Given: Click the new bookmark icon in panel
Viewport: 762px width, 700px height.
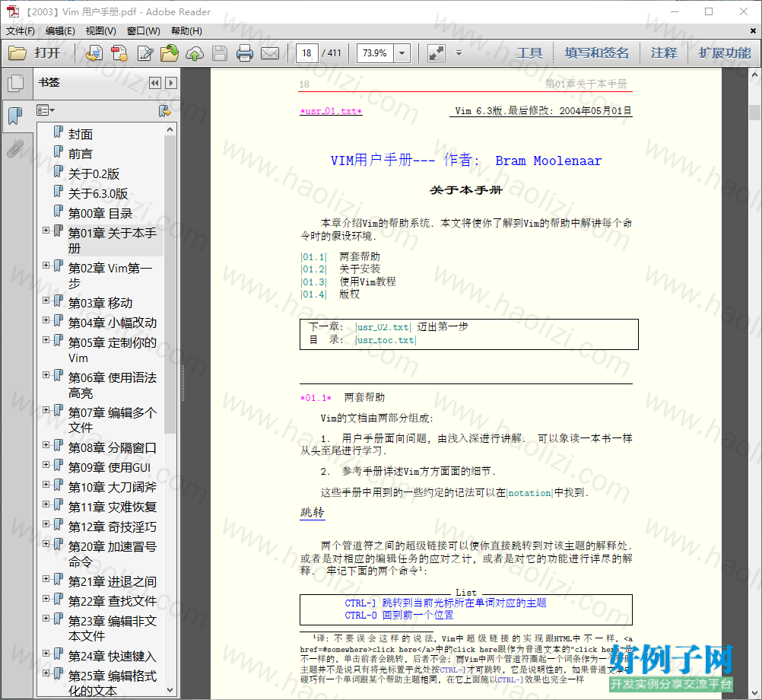Looking at the screenshot, I should (x=165, y=111).
